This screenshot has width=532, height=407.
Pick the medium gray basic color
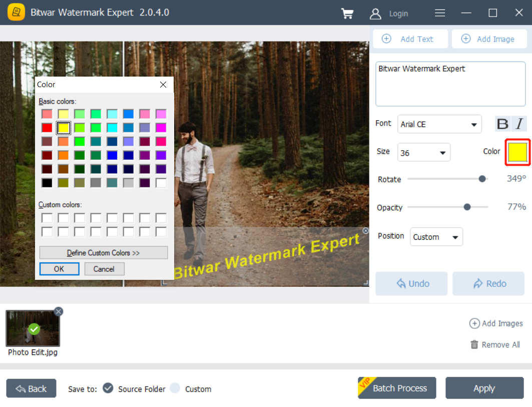pos(96,183)
